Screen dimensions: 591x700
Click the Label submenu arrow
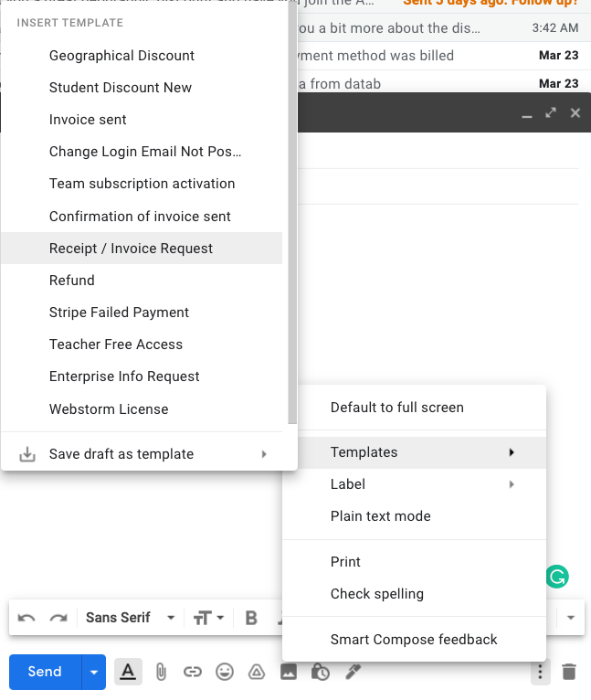[x=512, y=484]
